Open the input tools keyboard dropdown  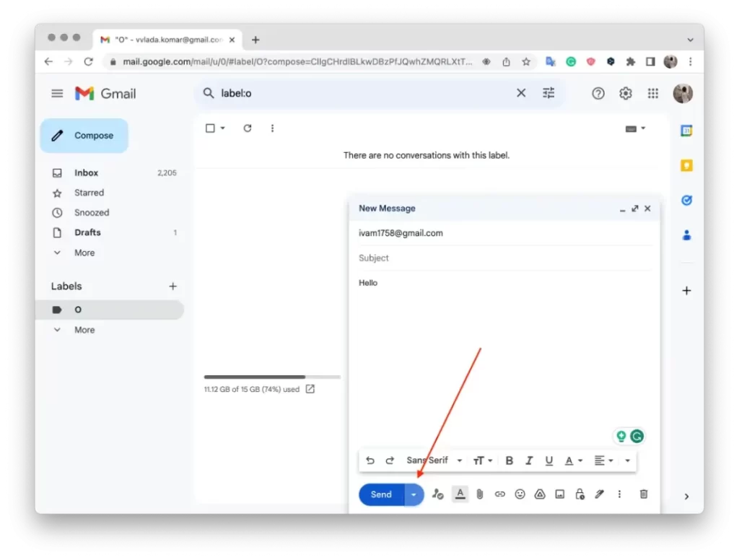coord(635,128)
